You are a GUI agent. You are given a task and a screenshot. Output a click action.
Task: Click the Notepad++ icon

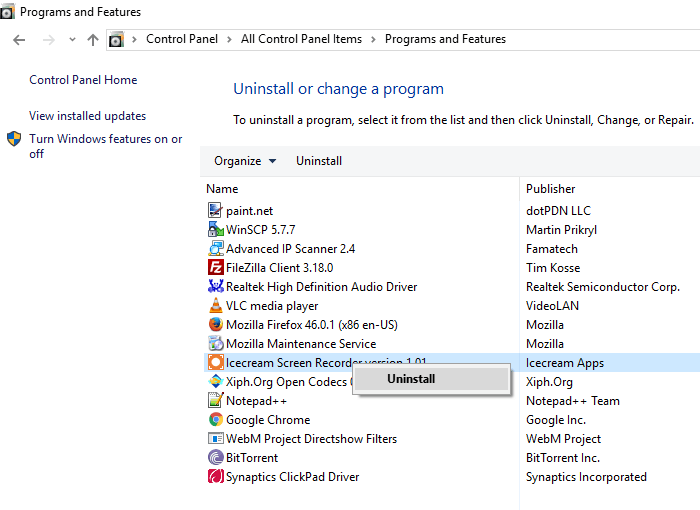click(215, 400)
